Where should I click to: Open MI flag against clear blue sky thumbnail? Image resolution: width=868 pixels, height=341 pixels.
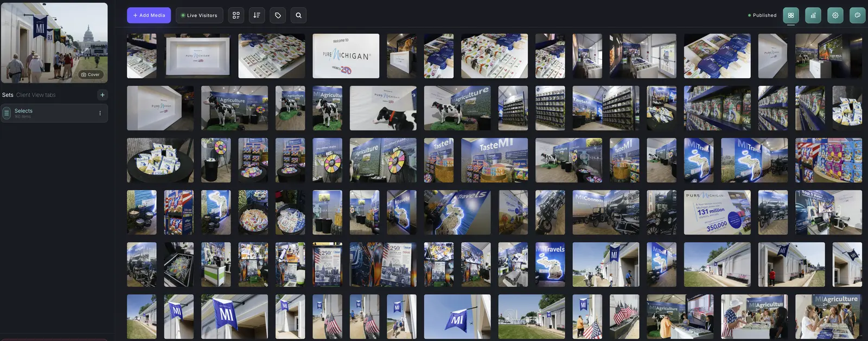[x=457, y=317]
